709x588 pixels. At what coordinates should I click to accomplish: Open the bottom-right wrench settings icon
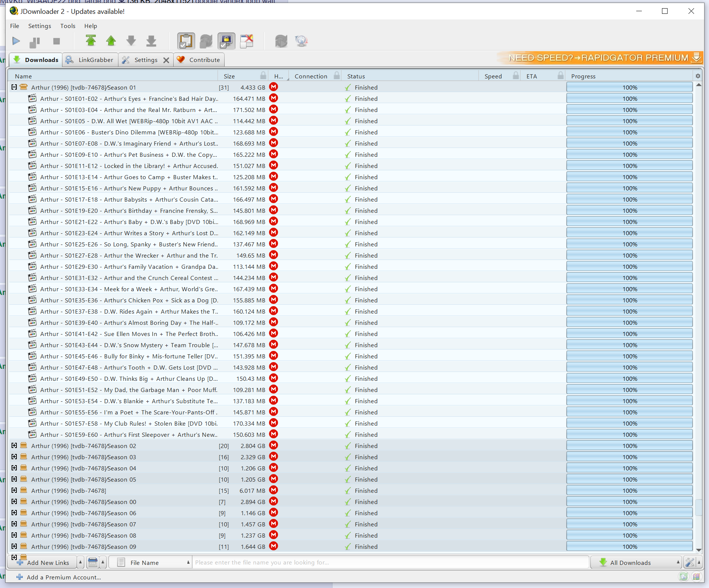pyautogui.click(x=690, y=562)
